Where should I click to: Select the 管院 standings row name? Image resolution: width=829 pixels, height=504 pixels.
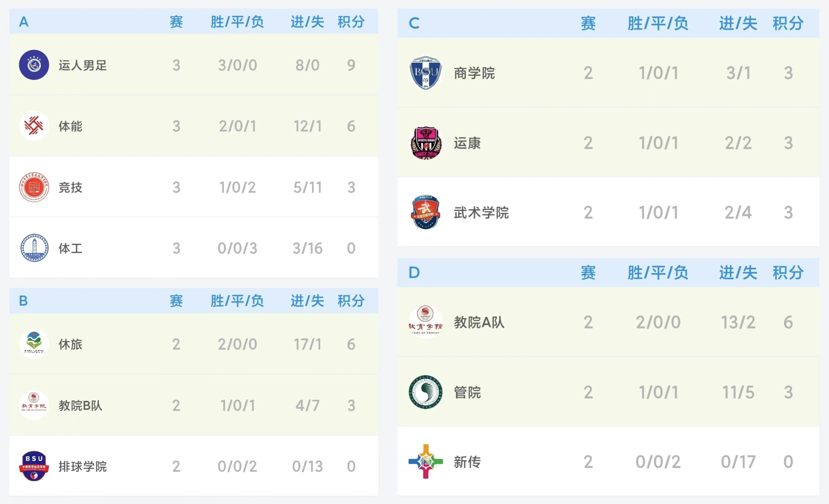pos(467,392)
